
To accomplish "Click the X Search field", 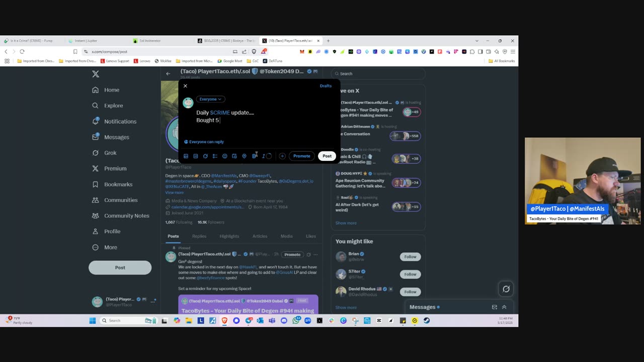I will (378, 73).
